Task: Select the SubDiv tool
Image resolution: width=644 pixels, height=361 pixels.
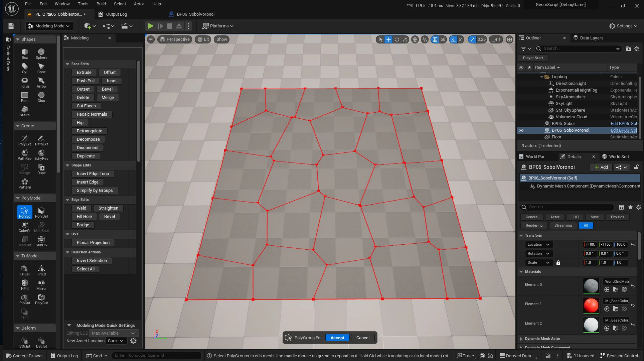Action: pos(41,241)
